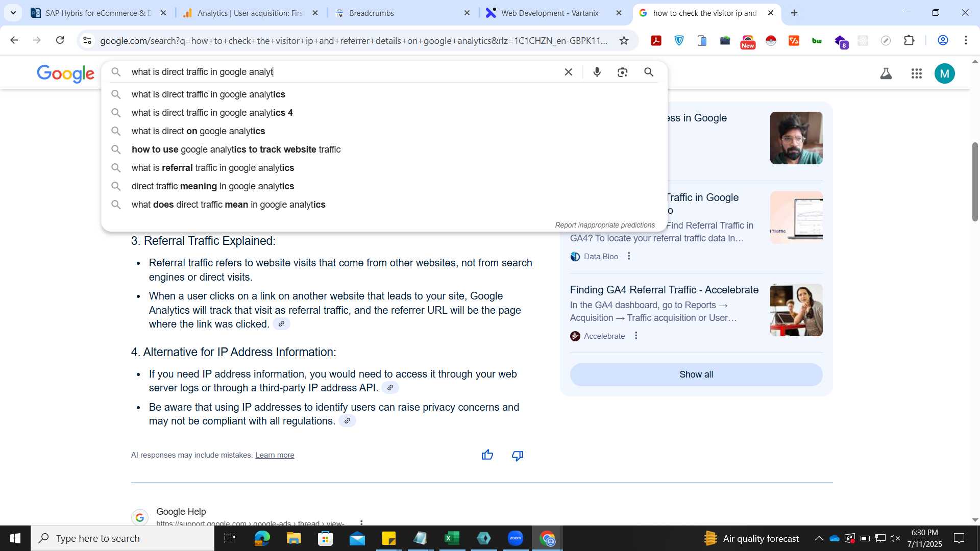Click the page vertical scrollbar thumb
The height and width of the screenshot is (551, 980).
point(975,182)
